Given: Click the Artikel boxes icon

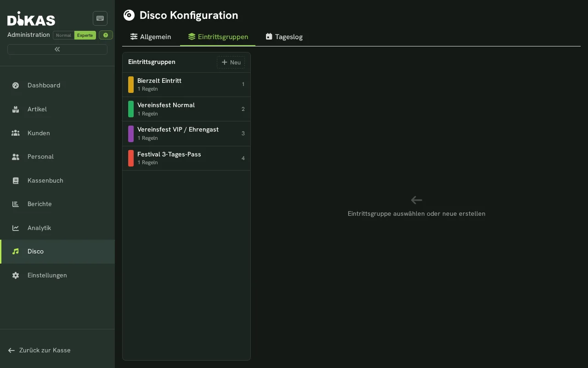Looking at the screenshot, I should click(16, 109).
